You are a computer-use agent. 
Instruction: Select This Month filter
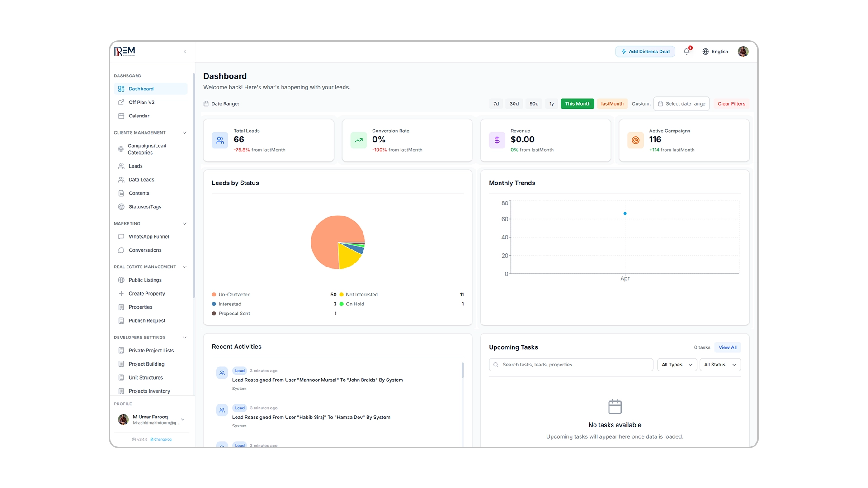577,104
